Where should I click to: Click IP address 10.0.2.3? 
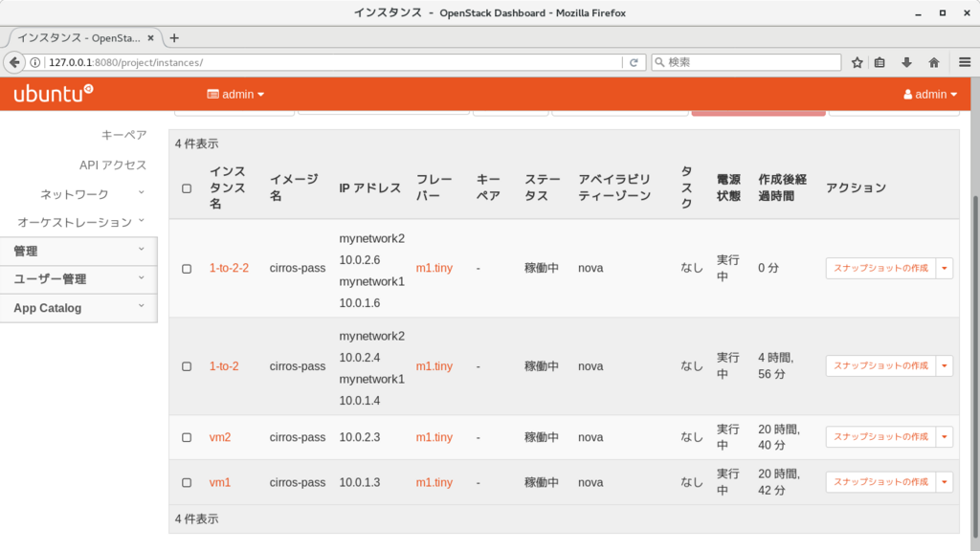click(360, 437)
